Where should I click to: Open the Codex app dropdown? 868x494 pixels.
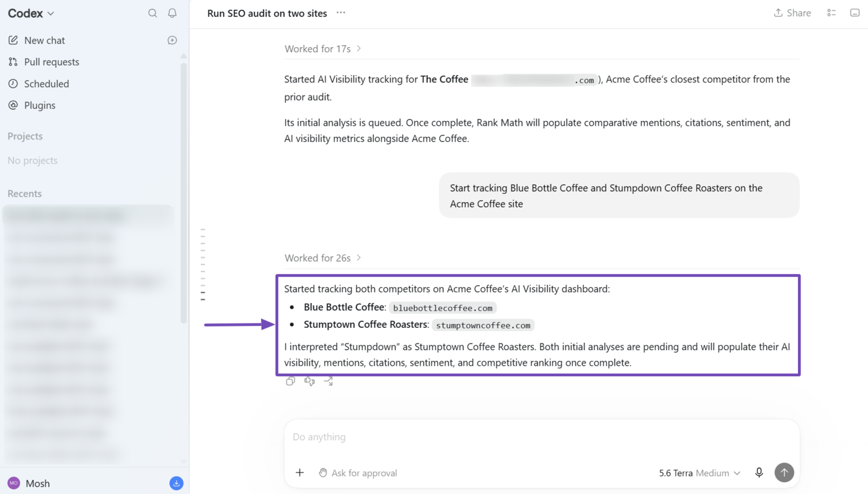[31, 13]
